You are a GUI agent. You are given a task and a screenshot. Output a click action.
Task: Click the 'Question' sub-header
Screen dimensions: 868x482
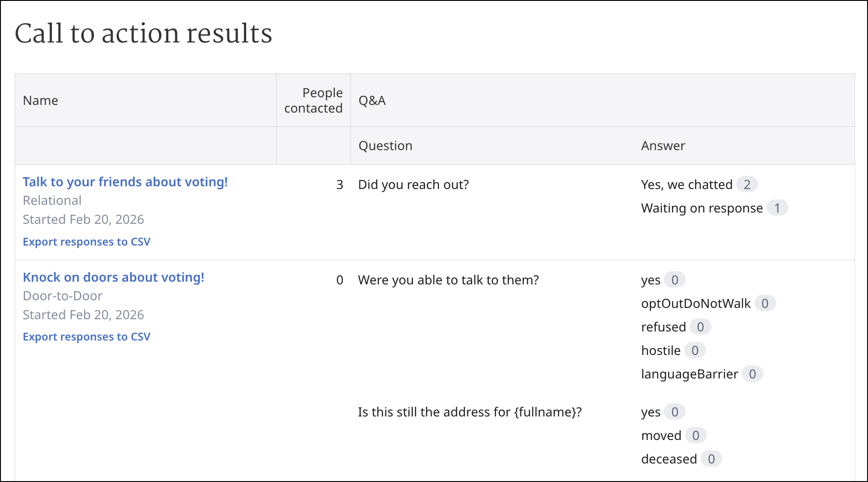coord(385,146)
